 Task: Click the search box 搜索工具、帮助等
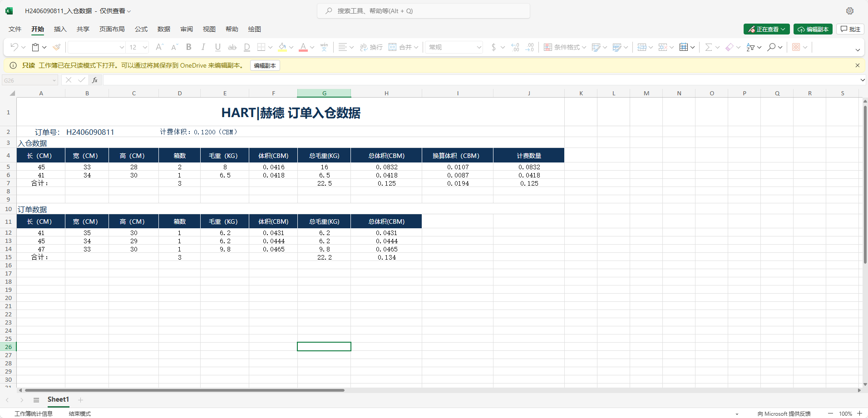[423, 11]
